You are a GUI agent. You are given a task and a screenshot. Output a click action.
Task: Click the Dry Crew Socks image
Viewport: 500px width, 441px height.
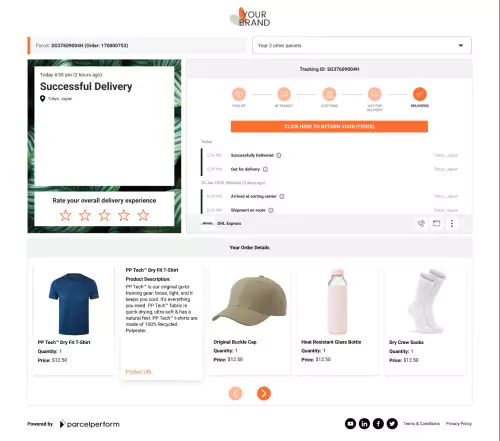[x=427, y=301]
